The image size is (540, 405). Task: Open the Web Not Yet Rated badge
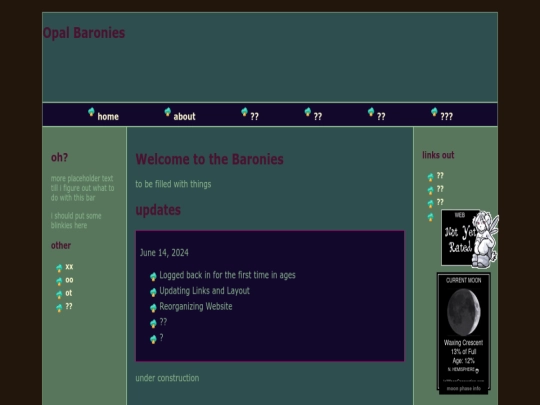point(470,238)
